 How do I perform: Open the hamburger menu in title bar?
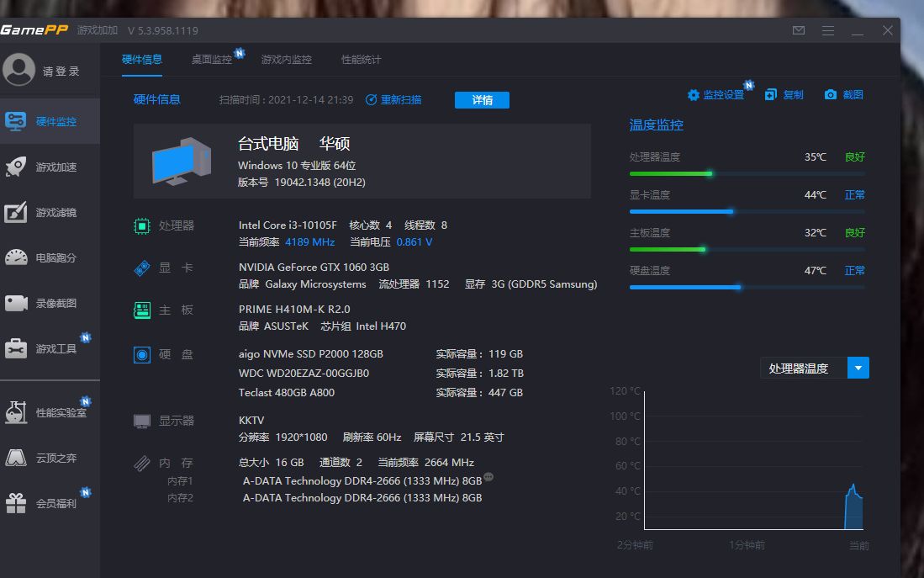(x=828, y=30)
